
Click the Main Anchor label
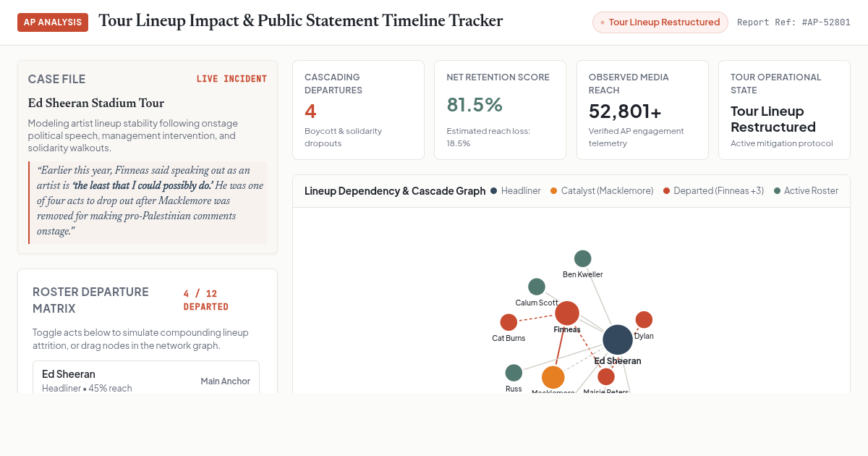tap(226, 381)
